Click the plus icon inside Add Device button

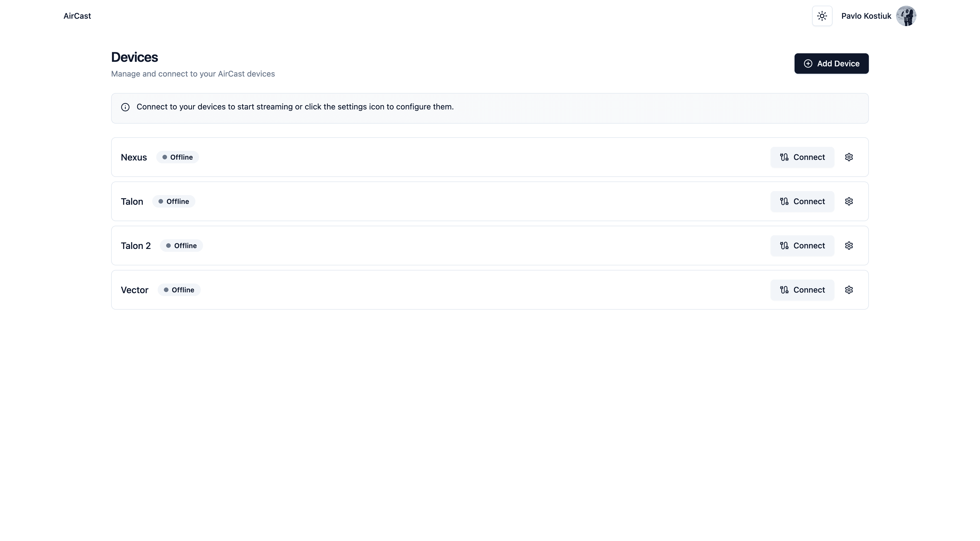tap(808, 63)
